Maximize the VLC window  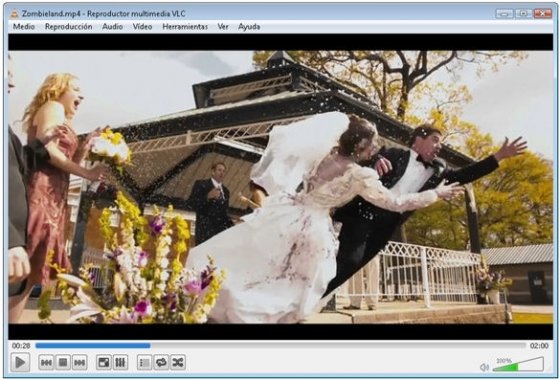524,14
